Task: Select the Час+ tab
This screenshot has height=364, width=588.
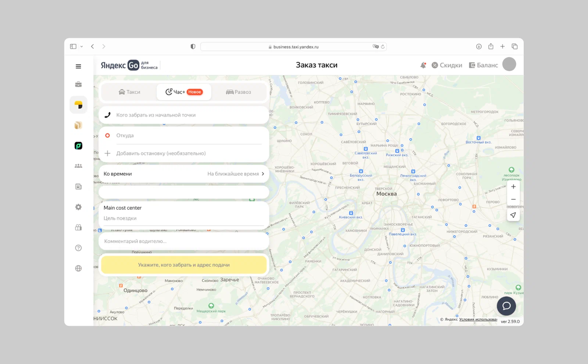Action: point(184,92)
